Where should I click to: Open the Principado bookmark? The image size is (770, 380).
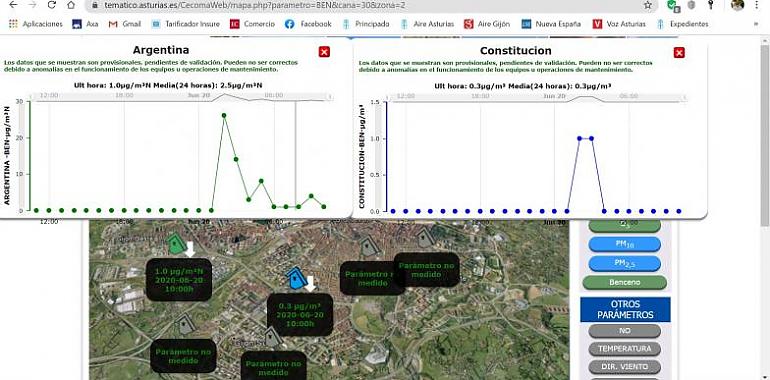366,24
